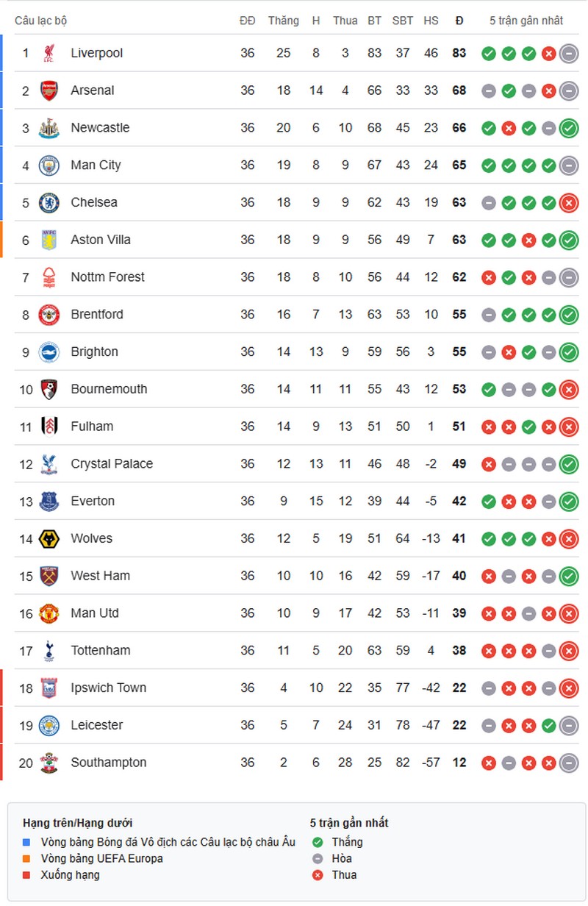Click the blue Champions League legend square

[27, 842]
